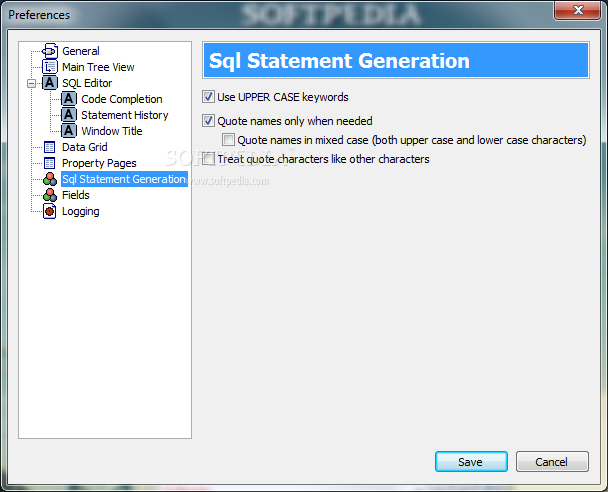Uncheck Quote names only when needed
This screenshot has height=492, width=608.
point(208,121)
